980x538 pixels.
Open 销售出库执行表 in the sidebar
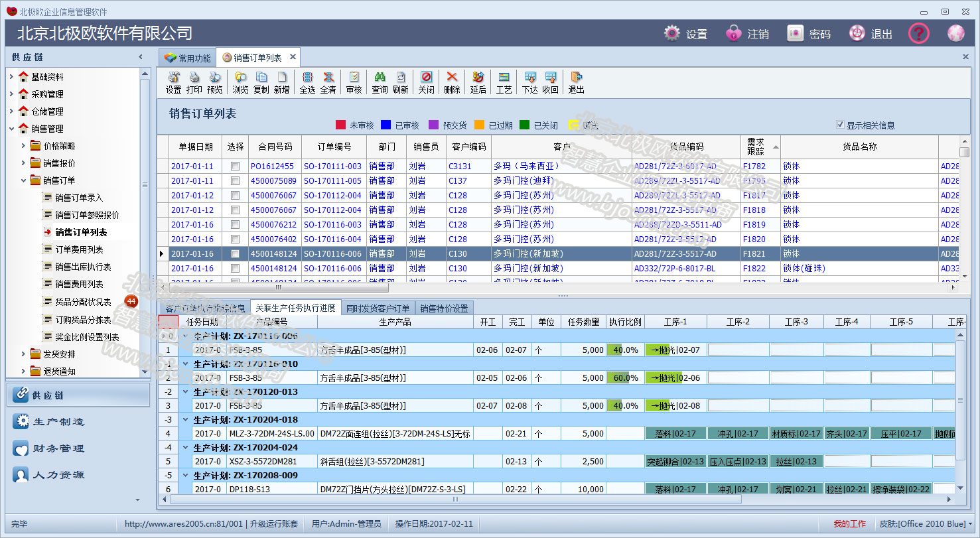coord(83,267)
